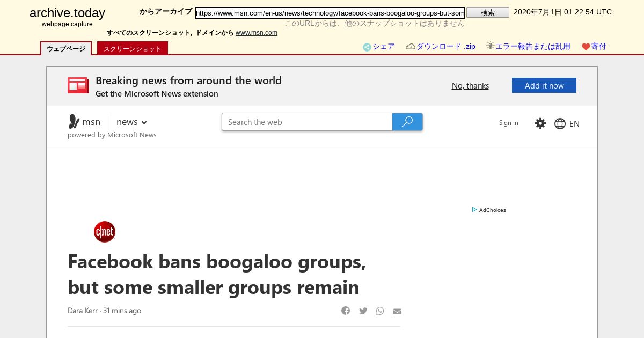This screenshot has width=644, height=338.
Task: Click the 寄付 link
Action: tap(599, 47)
